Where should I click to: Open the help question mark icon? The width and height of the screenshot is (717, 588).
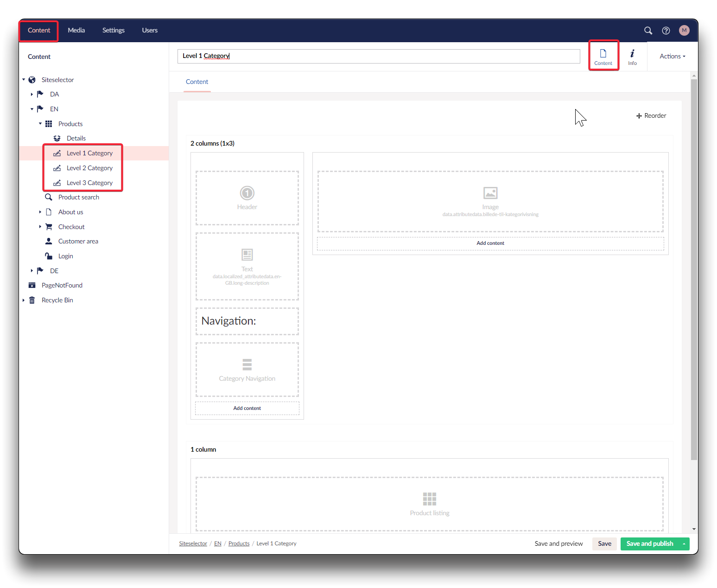pyautogui.click(x=666, y=31)
